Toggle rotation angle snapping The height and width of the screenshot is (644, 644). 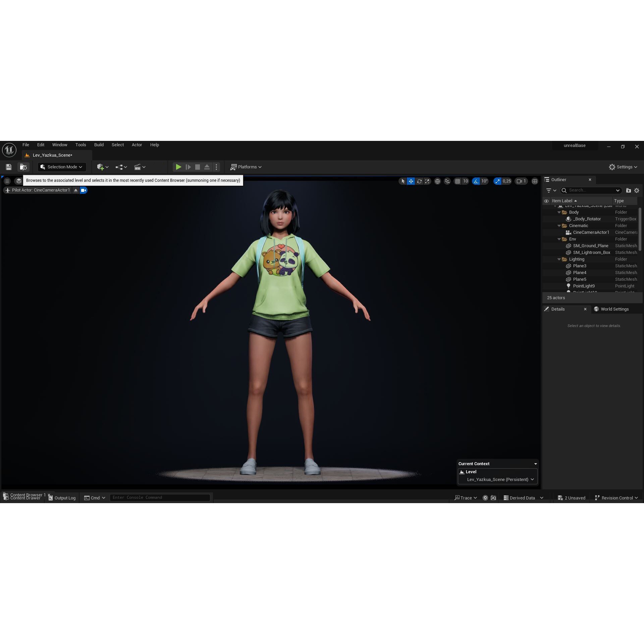pyautogui.click(x=476, y=181)
